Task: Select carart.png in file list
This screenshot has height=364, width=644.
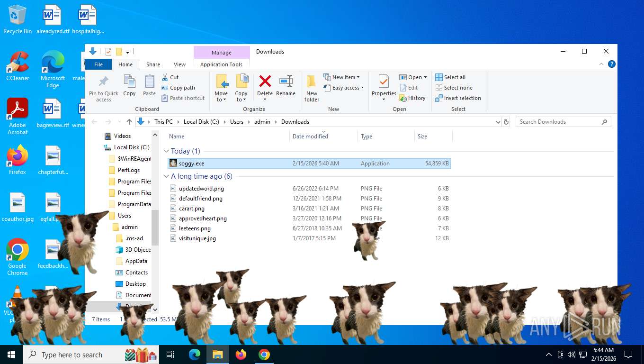Action: point(309,209)
